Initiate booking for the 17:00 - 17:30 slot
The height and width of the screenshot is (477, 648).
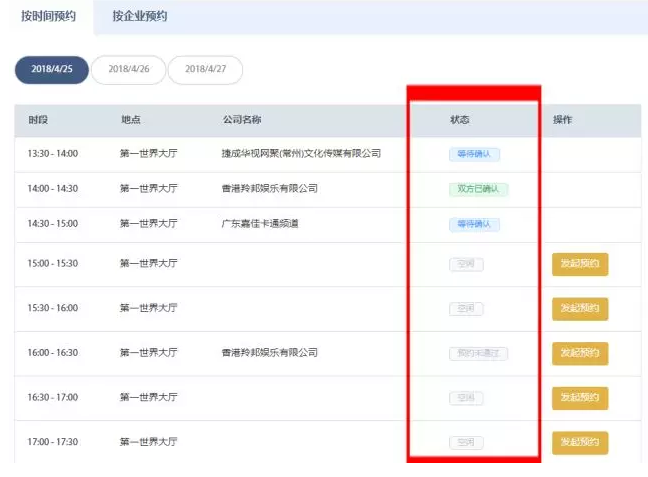(580, 442)
